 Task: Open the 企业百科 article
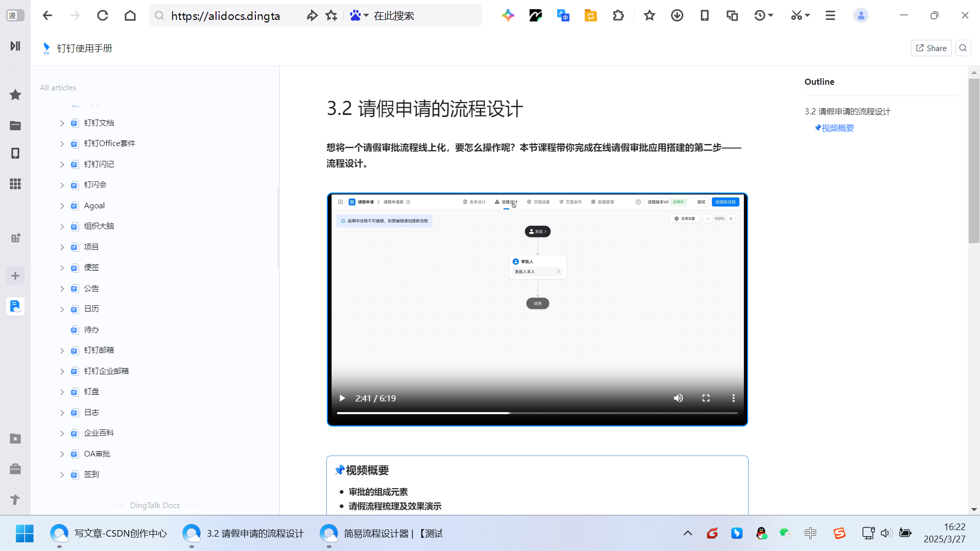[99, 433]
